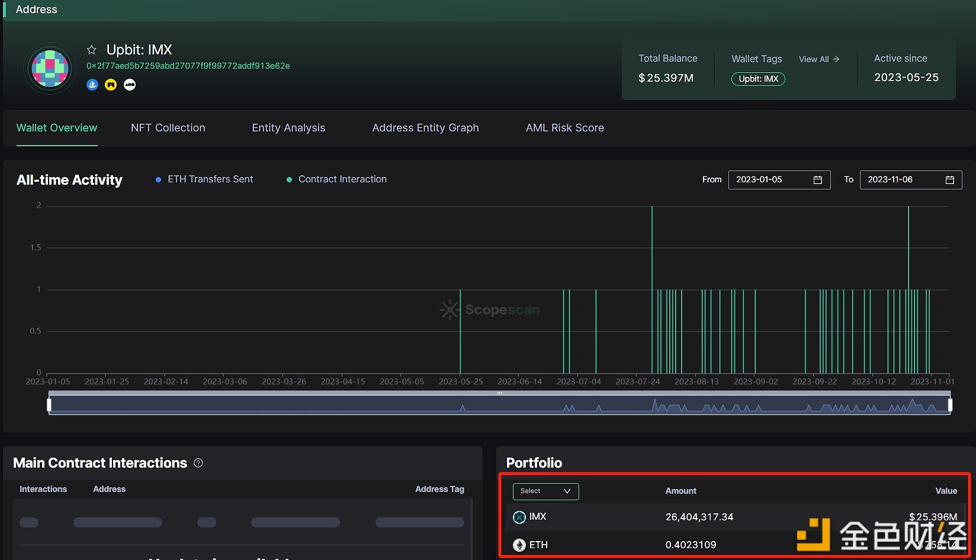The height and width of the screenshot is (560, 976).
Task: Click the Address Tag column header
Action: pyautogui.click(x=439, y=489)
